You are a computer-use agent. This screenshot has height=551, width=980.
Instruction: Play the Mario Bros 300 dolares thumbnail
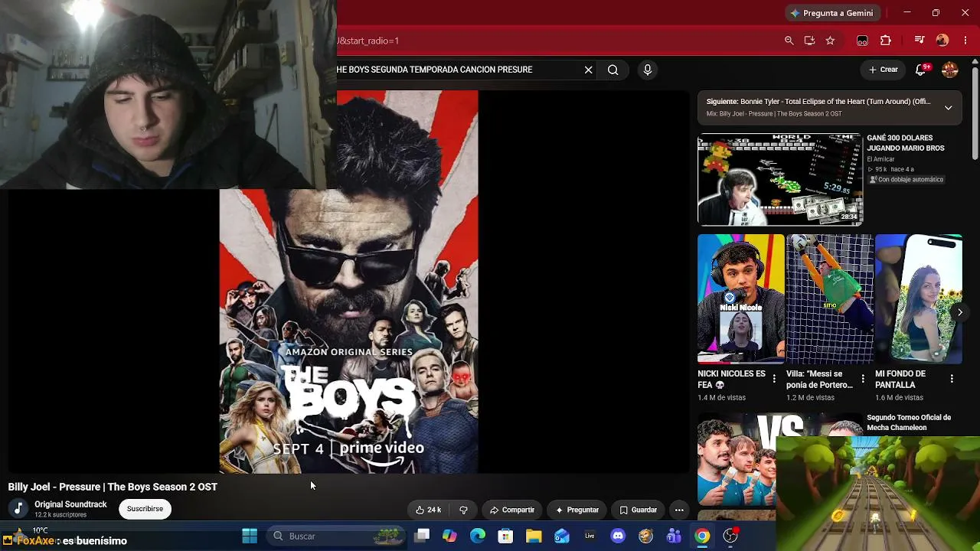[x=779, y=180]
